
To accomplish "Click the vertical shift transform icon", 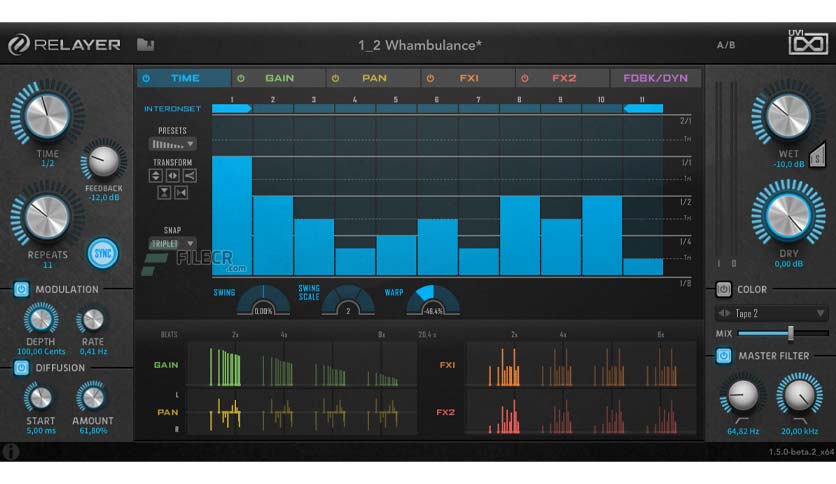I will pyautogui.click(x=155, y=175).
